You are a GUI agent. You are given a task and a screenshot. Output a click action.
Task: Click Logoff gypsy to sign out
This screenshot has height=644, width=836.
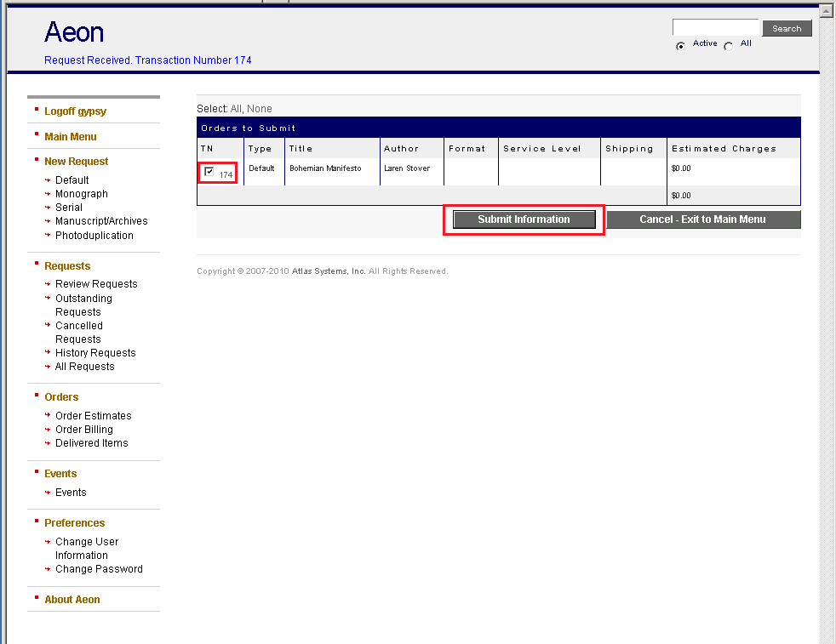click(x=74, y=111)
